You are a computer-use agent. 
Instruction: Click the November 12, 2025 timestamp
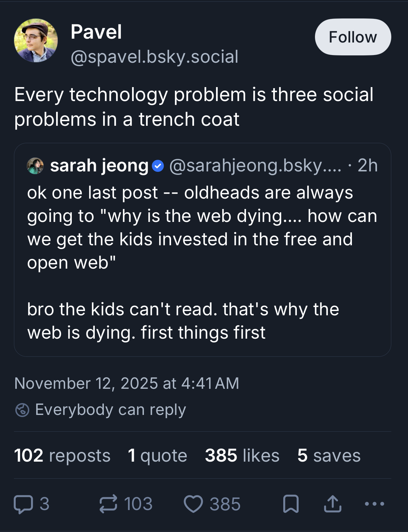point(127,383)
